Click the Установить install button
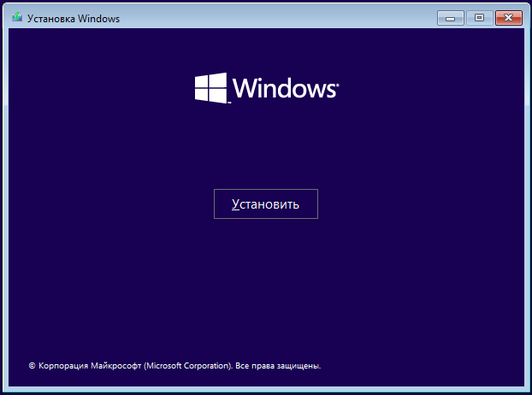The height and width of the screenshot is (395, 532). 266,203
